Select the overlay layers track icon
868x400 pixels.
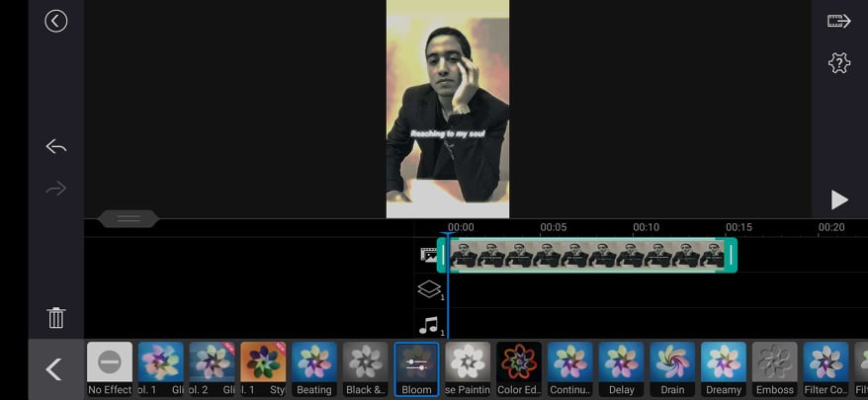[430, 290]
